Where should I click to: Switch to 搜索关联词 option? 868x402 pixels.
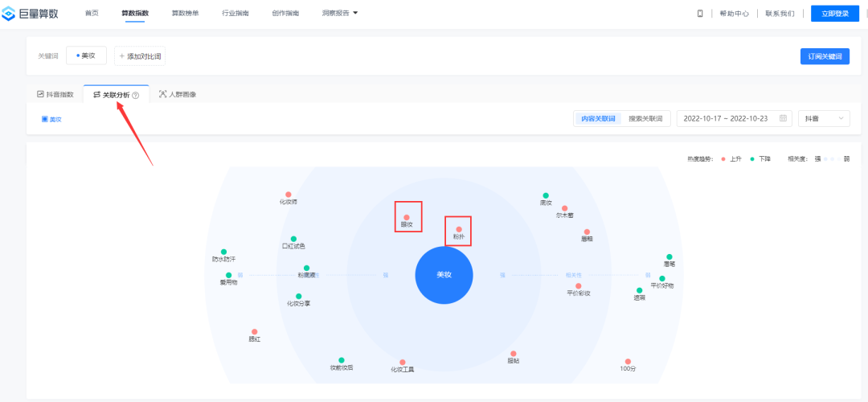(x=646, y=118)
